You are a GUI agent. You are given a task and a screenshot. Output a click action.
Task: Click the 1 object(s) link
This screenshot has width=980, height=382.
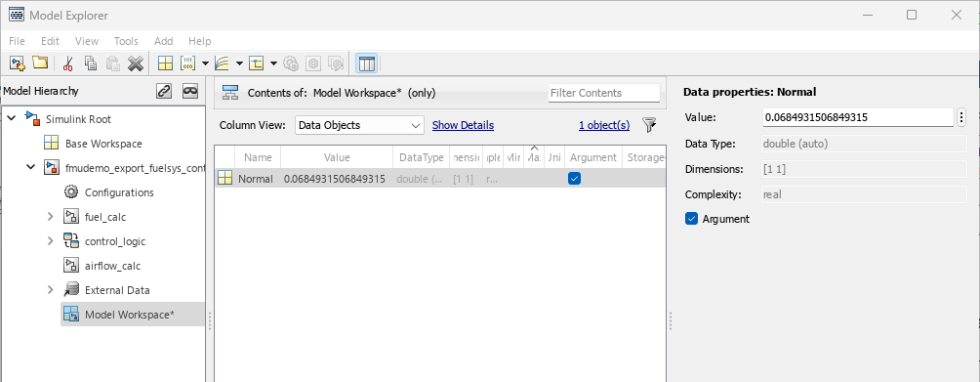(604, 125)
